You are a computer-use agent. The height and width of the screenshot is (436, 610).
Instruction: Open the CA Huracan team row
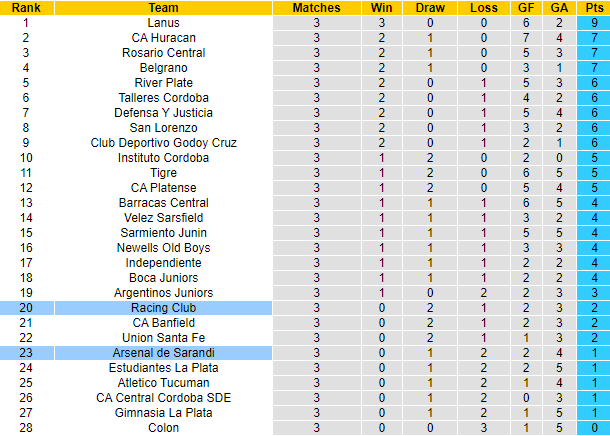tap(164, 37)
